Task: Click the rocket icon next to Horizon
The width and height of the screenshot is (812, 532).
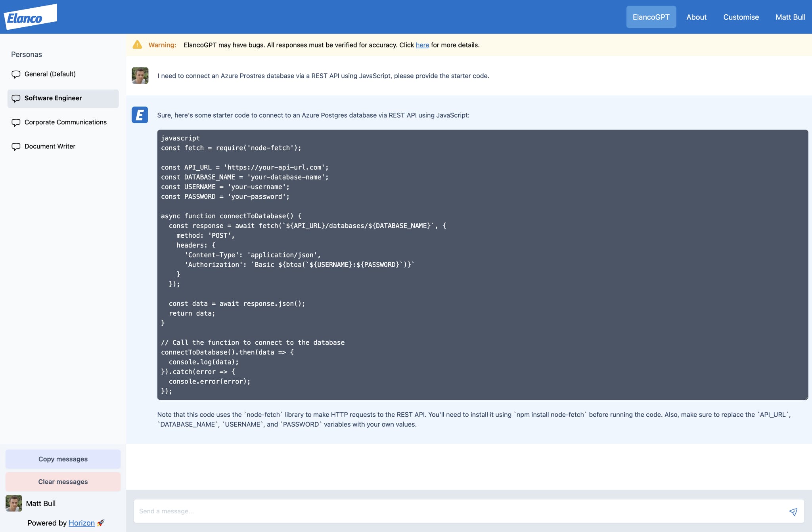Action: point(101,523)
